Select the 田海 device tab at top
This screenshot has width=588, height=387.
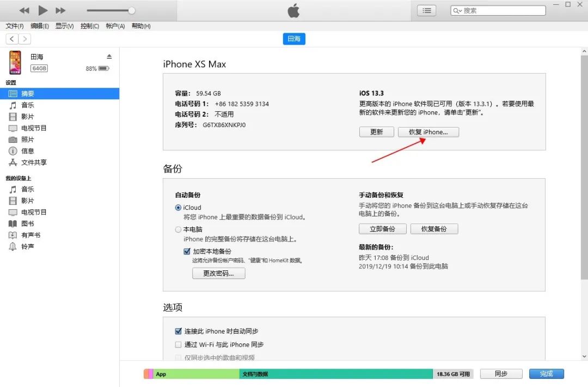pyautogui.click(x=294, y=39)
